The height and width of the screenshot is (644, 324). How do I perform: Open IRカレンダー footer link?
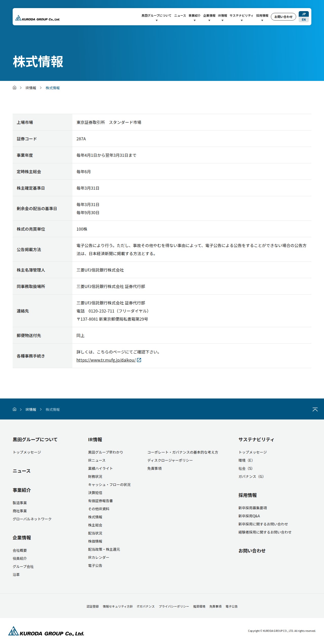[x=99, y=558]
